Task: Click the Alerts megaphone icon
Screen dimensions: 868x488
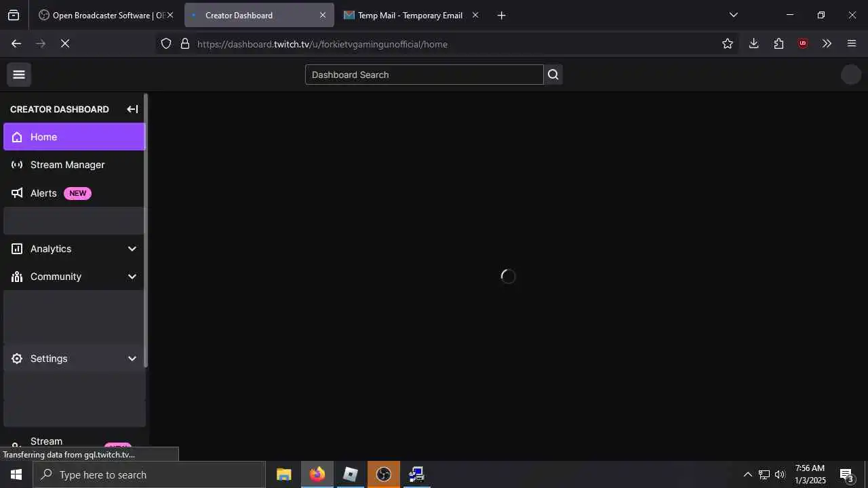Action: 17,193
